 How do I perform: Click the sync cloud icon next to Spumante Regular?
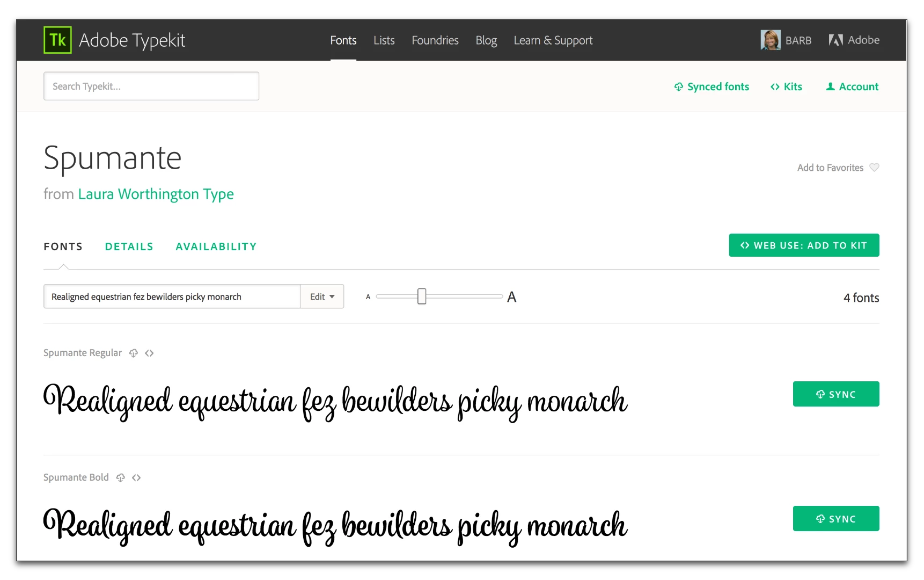[134, 353]
